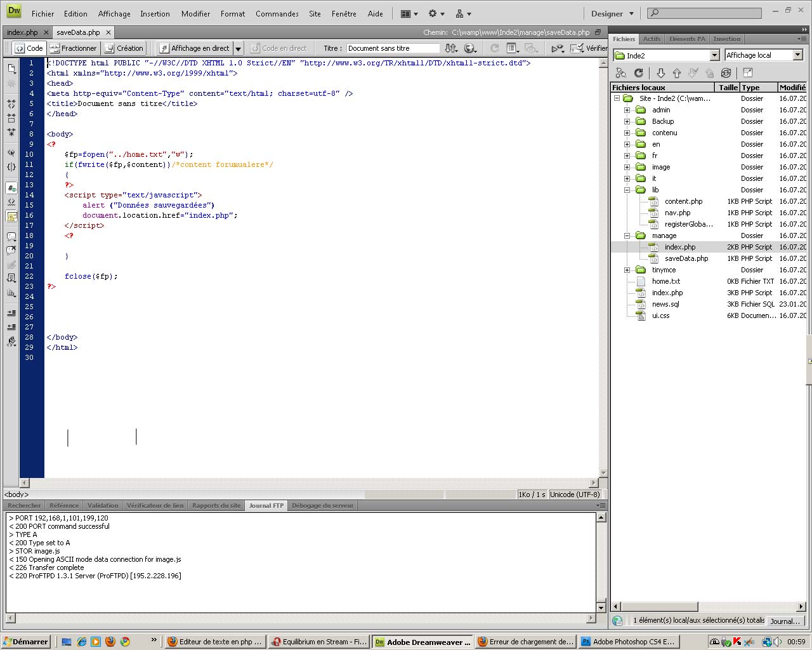Screen dimensions: 812x650
Task: Select ui.css file in Files panel
Action: pos(660,315)
